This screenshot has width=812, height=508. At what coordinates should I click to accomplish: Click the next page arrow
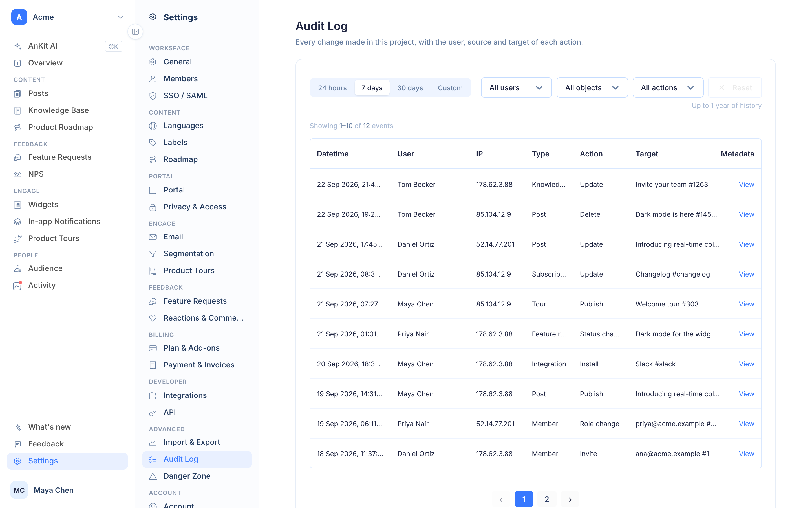(570, 499)
